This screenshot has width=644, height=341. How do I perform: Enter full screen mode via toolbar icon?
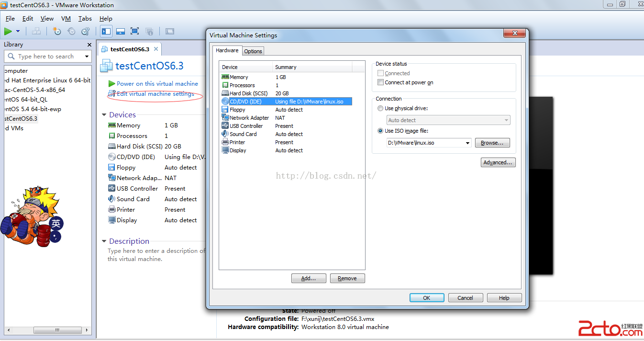coord(135,32)
